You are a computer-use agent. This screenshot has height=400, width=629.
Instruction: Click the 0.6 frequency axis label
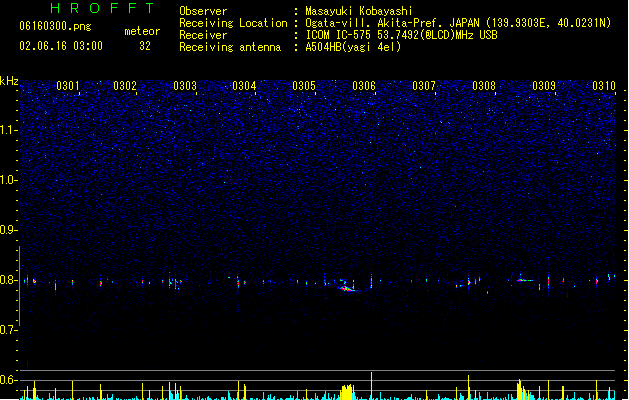pyautogui.click(x=8, y=380)
